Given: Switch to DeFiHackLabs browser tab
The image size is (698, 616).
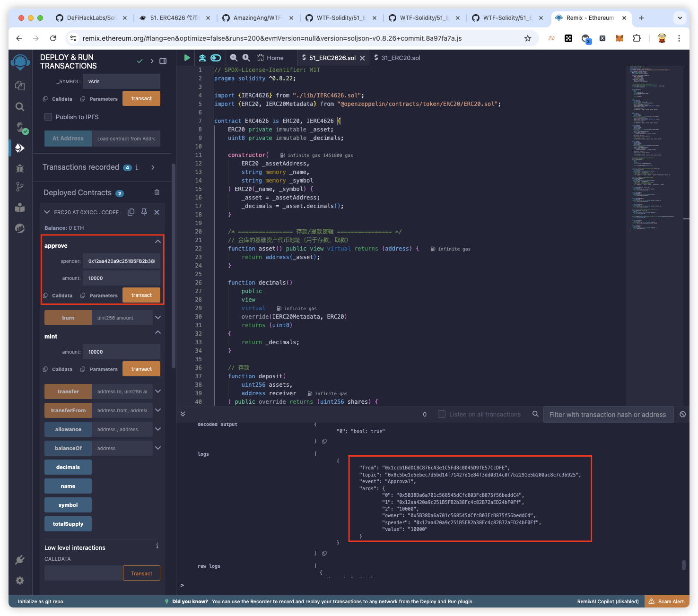Looking at the screenshot, I should 91,18.
